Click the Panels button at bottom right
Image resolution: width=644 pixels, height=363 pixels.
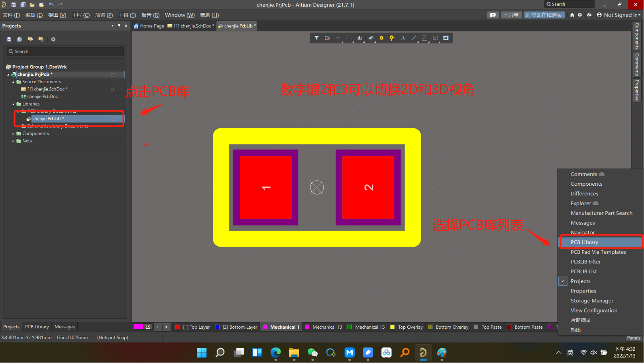click(x=633, y=338)
